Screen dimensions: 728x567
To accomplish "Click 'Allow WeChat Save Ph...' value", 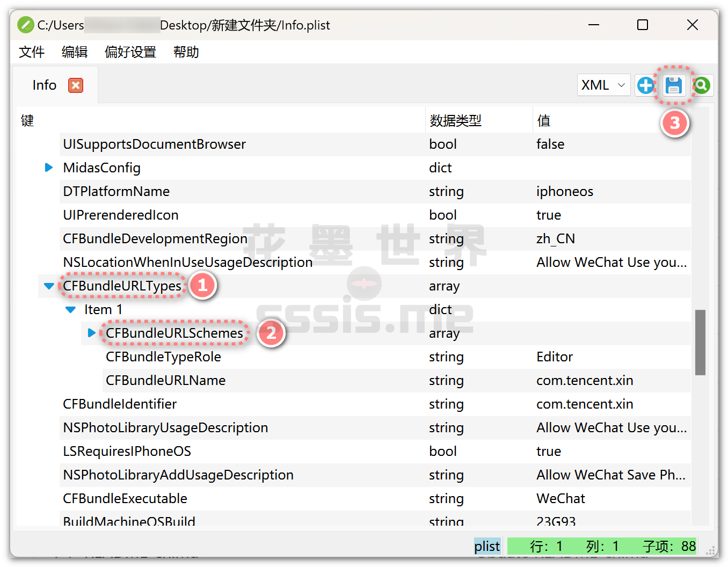I will tap(611, 475).
